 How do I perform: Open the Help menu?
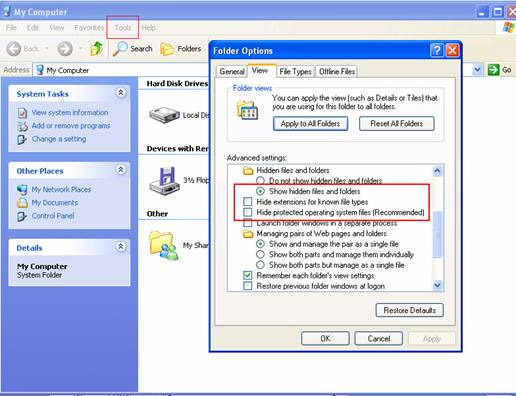pos(148,28)
